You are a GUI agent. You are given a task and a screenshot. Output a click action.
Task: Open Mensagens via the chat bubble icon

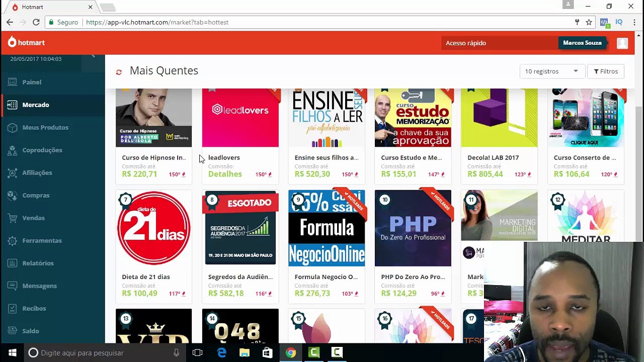(x=13, y=286)
